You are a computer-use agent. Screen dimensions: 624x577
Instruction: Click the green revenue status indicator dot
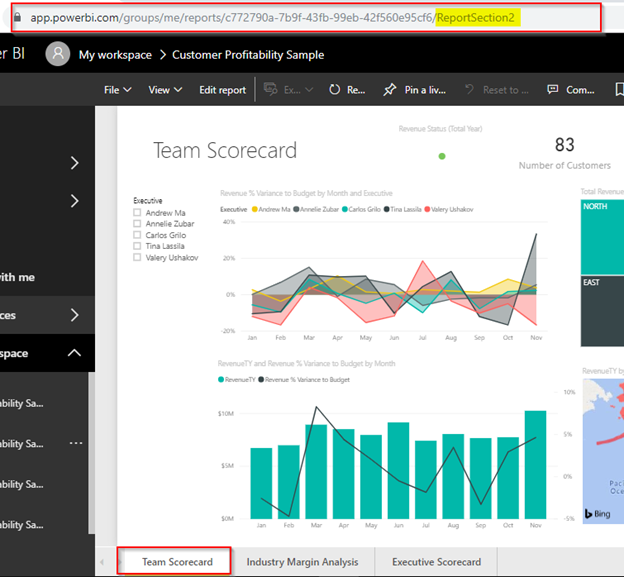(x=442, y=156)
